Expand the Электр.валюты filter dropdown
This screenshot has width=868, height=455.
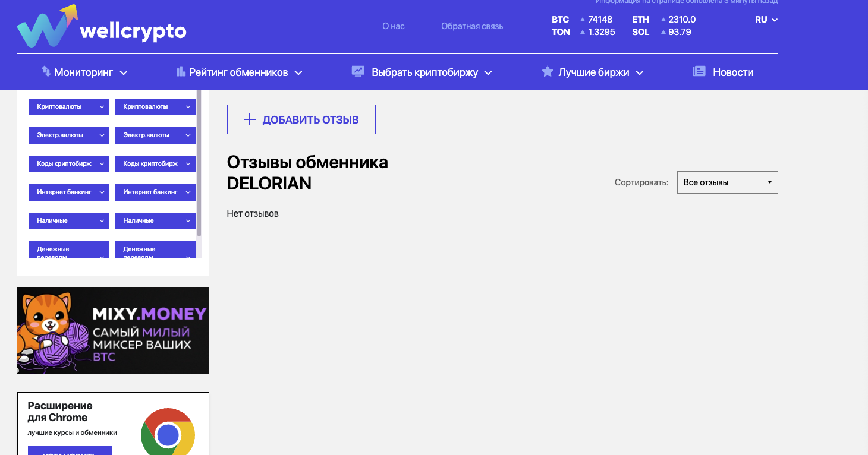coord(69,135)
